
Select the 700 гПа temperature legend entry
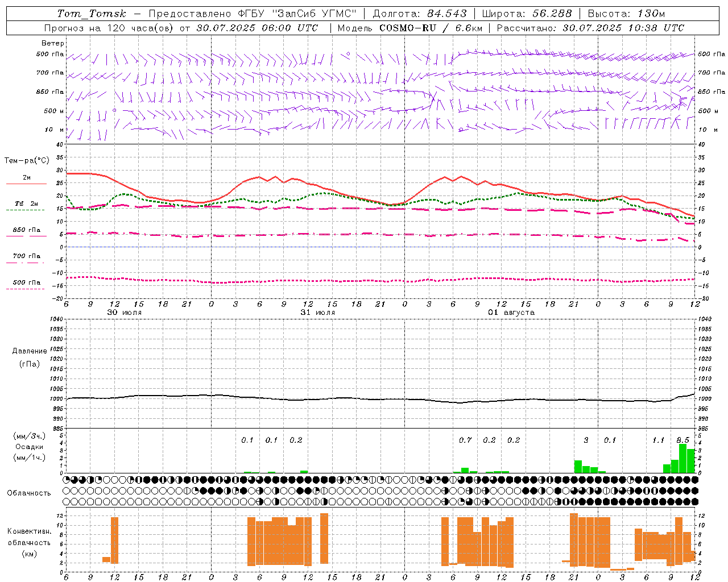click(x=27, y=256)
